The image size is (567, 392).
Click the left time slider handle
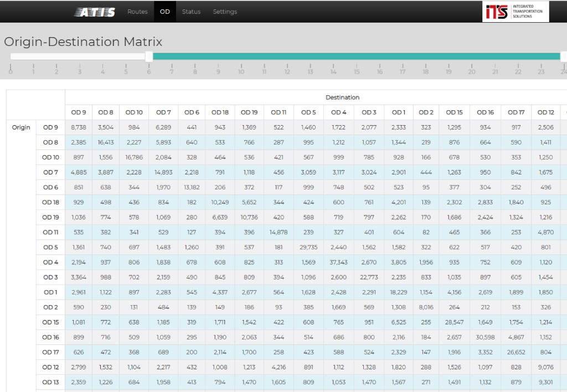148,56
